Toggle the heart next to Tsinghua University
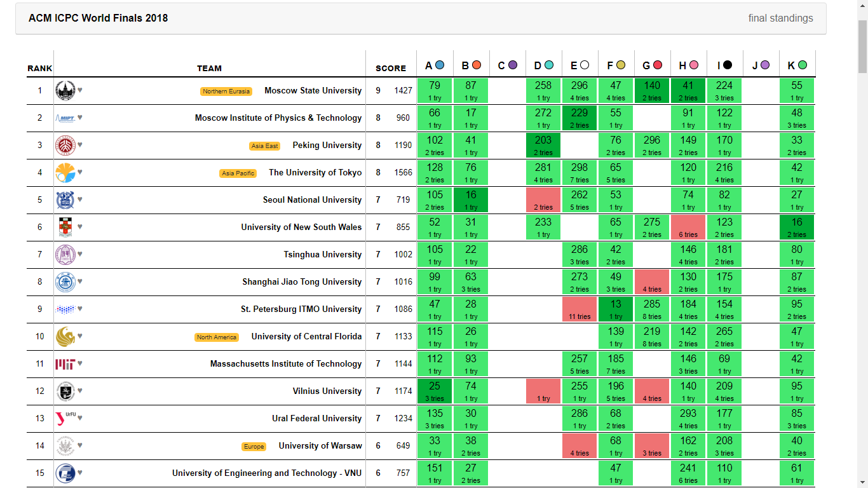 80,254
